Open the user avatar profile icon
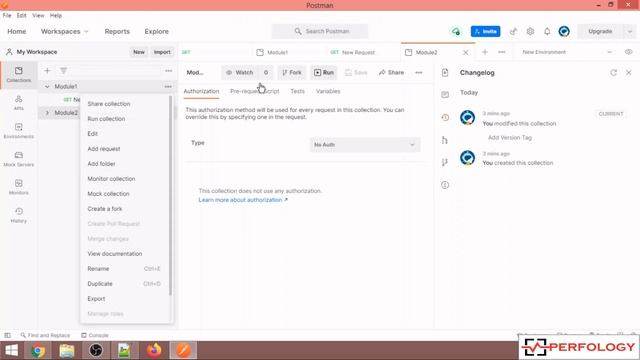The image size is (640, 360). pyautogui.click(x=564, y=31)
